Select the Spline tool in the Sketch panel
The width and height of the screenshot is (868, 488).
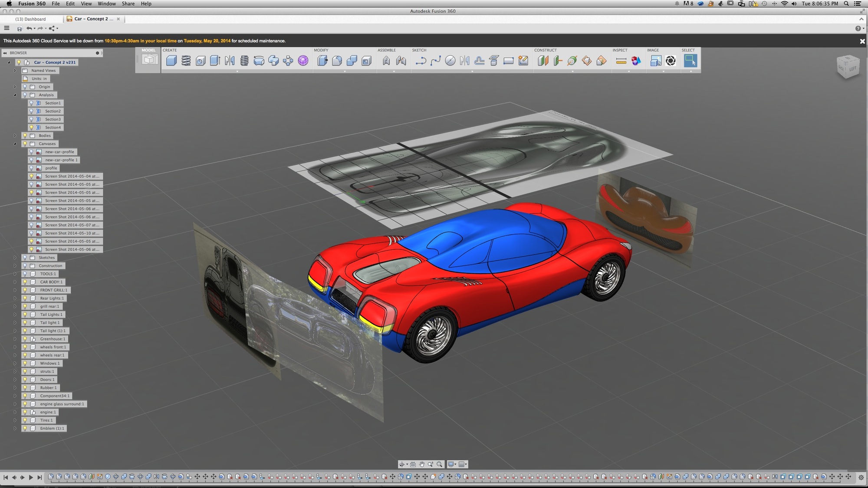point(436,61)
